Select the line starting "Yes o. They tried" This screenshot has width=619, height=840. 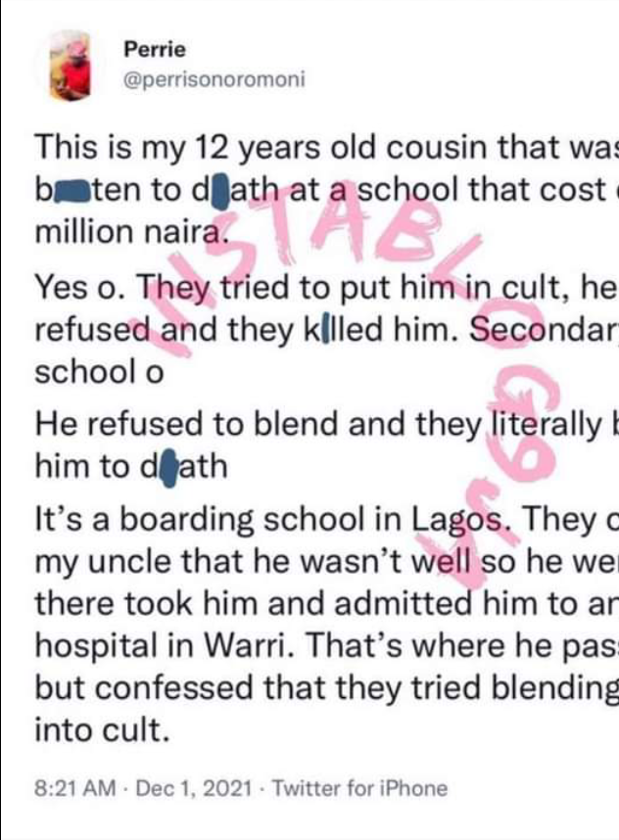coord(327,288)
